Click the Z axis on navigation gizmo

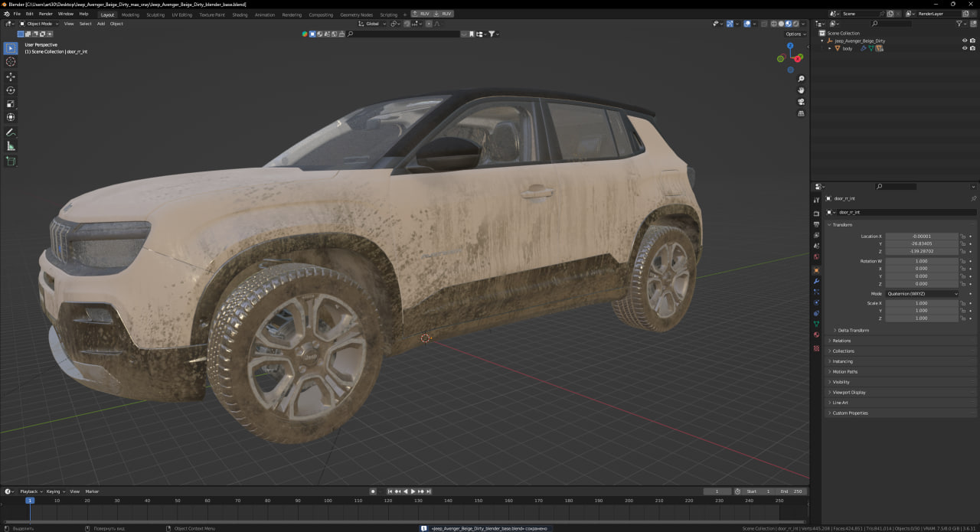[x=790, y=46]
